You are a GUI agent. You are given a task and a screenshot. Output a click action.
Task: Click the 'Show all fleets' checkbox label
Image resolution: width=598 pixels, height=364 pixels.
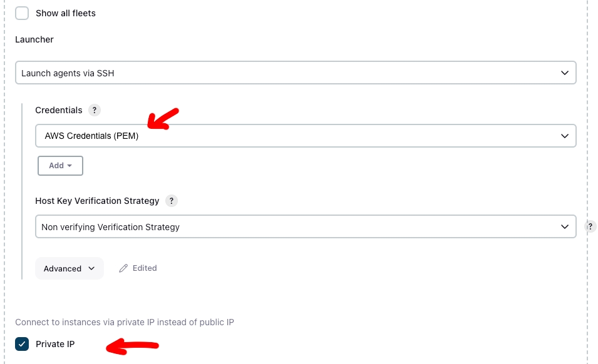(x=66, y=13)
